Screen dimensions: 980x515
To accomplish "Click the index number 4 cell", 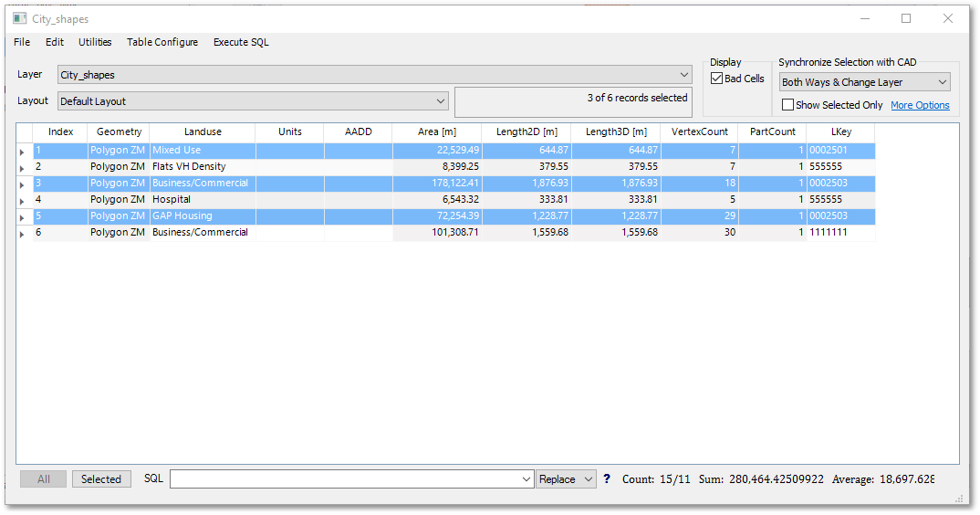I will (60, 199).
